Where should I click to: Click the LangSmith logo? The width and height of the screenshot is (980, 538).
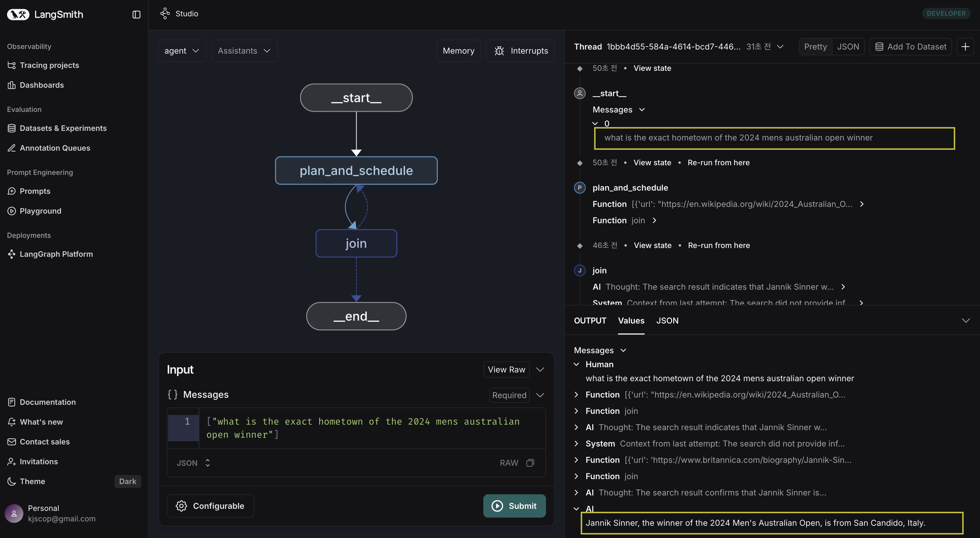(x=45, y=15)
